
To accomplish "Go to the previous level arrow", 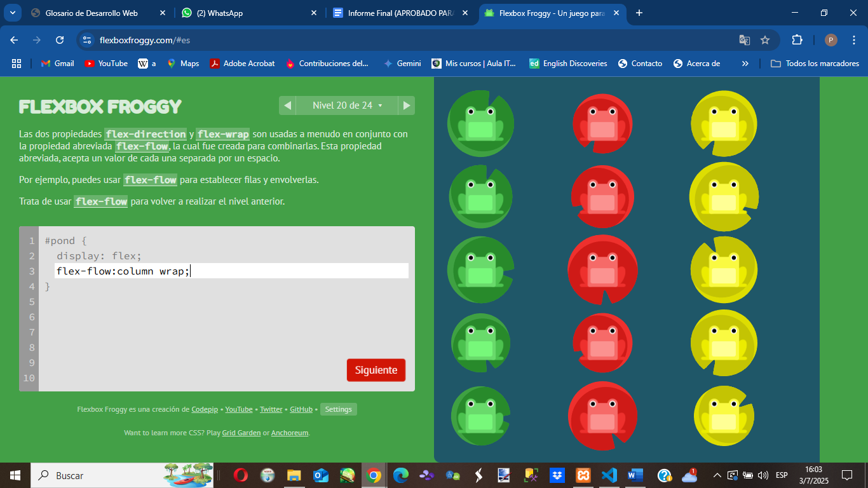I will point(287,105).
